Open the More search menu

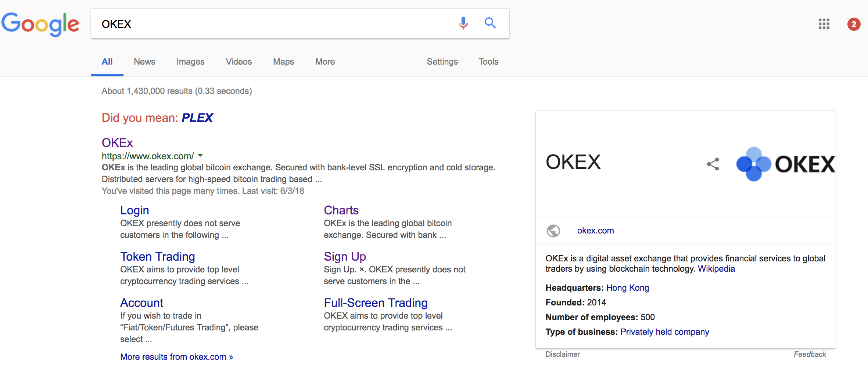(x=325, y=62)
